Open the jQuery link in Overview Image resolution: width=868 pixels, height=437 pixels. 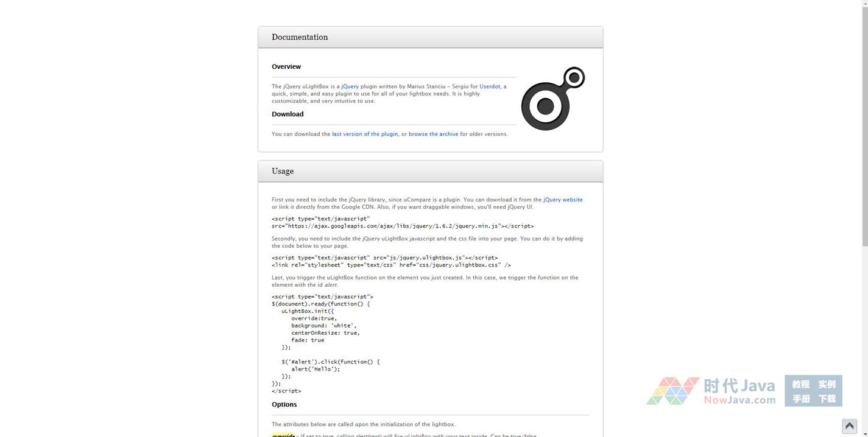click(x=350, y=86)
